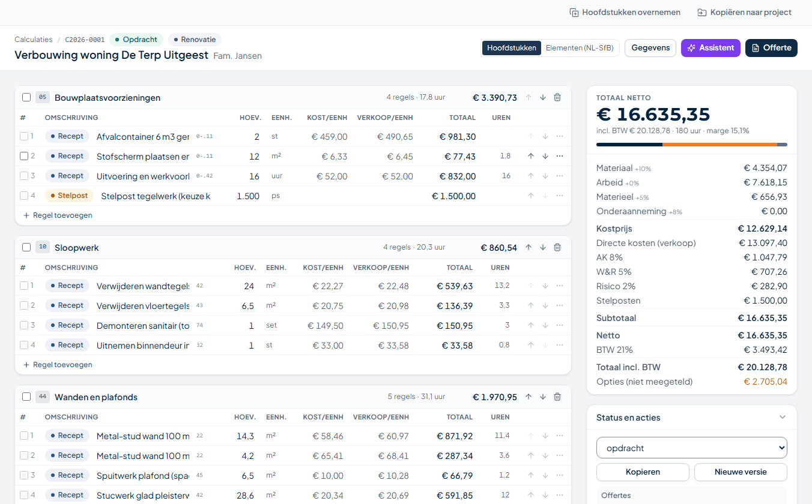Screen dimensions: 812x504
Task: Edit description Afvalcontainer 6 m3
Action: [143, 136]
